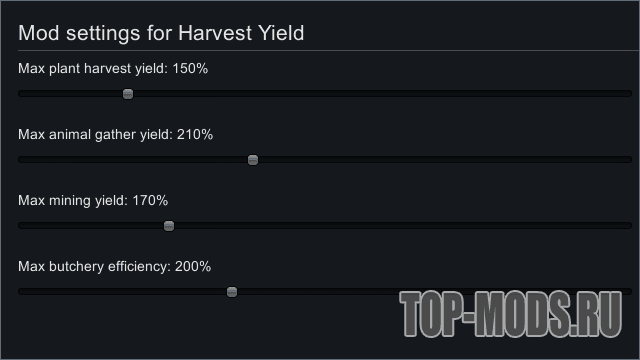
Task: Click butchery slider track left of its handle
Action: 122,292
